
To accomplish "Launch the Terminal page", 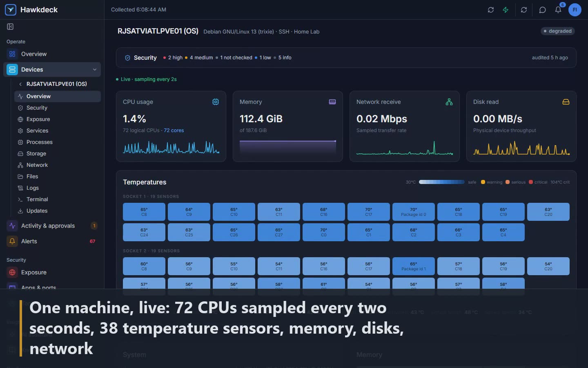I will click(x=58, y=199).
